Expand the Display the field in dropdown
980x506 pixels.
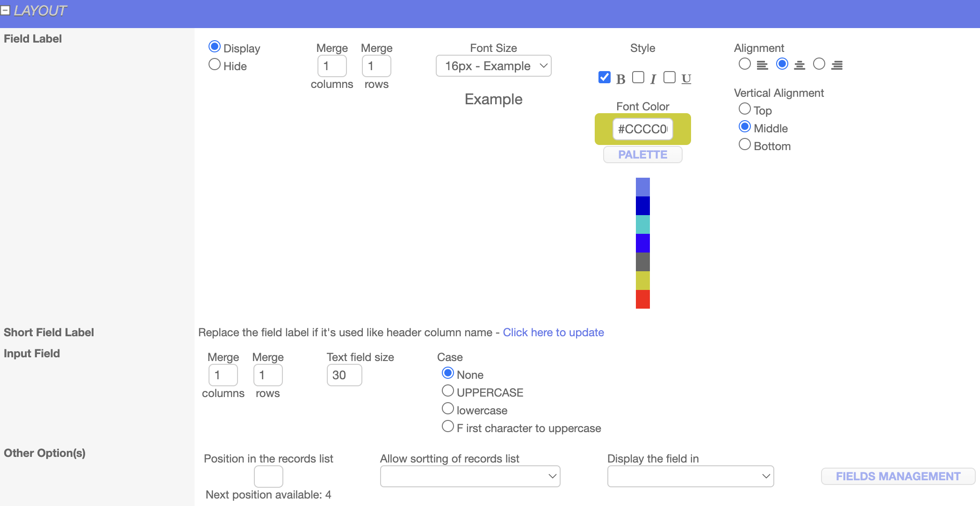click(690, 476)
